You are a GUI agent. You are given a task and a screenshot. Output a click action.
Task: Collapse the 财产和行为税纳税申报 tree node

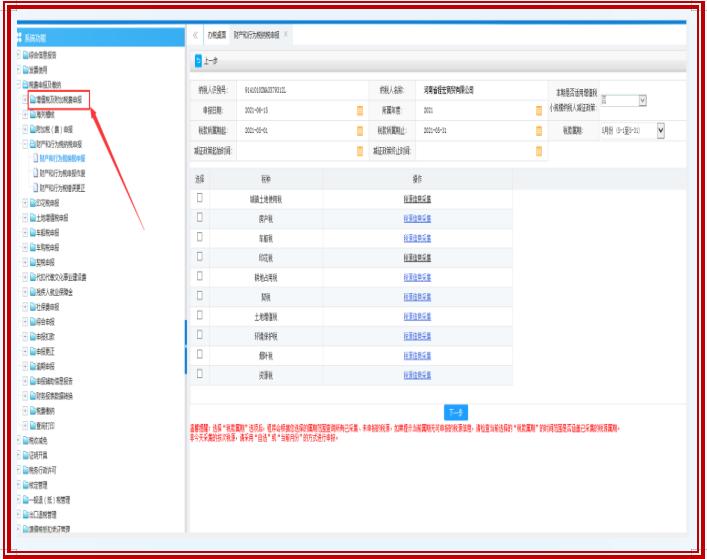[x=25, y=144]
